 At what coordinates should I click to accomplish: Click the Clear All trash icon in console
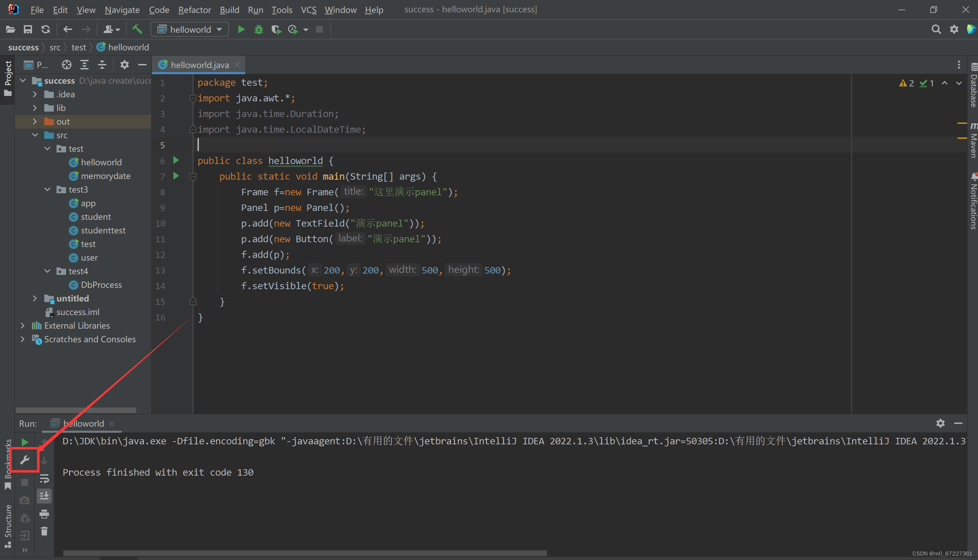point(44,531)
